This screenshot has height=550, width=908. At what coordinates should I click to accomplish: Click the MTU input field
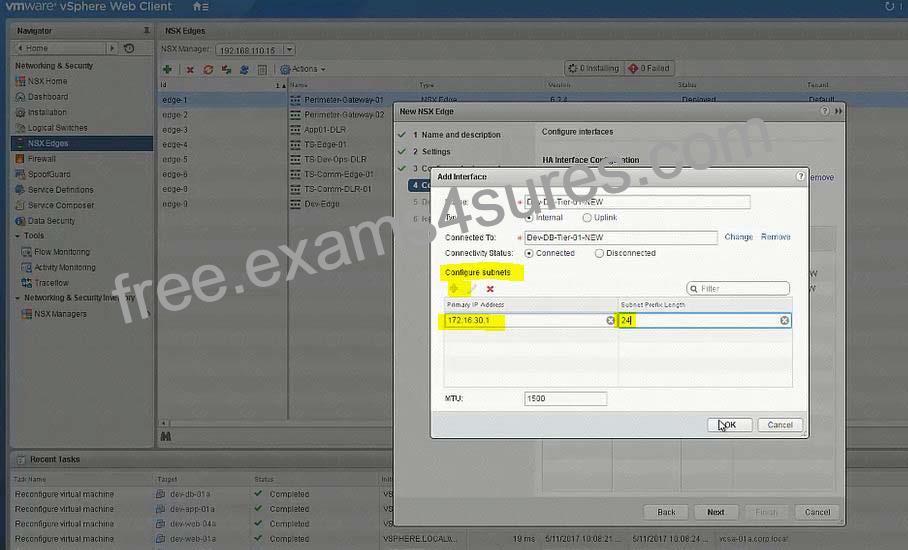(565, 398)
